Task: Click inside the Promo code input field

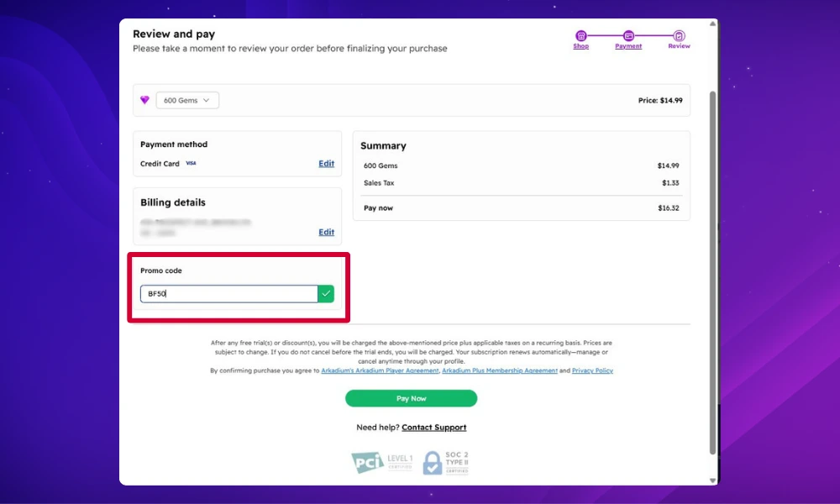Action: click(231, 293)
